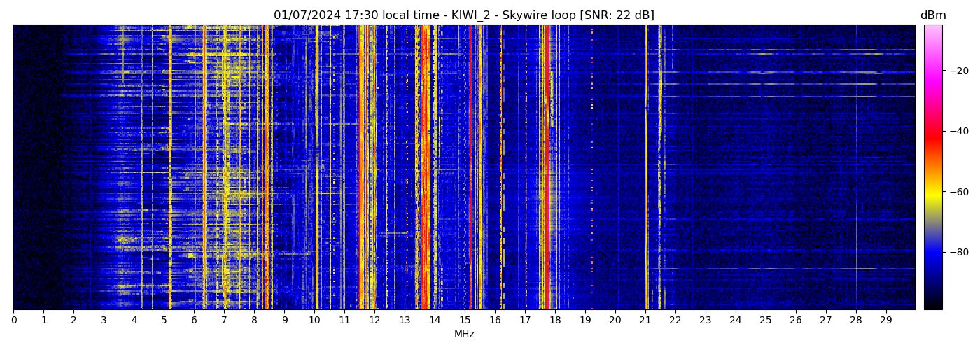Click the yellow vertical line near 5.2 MHz

tap(170, 168)
